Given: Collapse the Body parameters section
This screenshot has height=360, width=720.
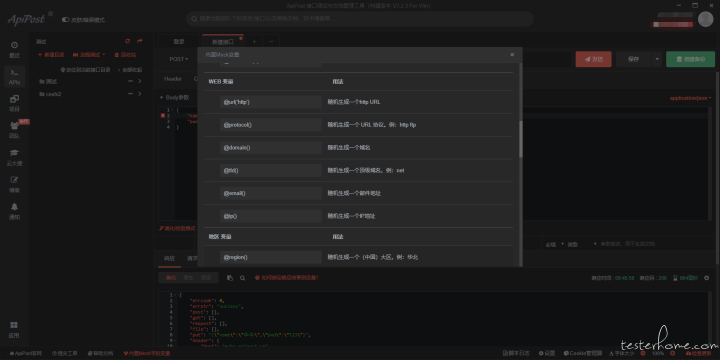Looking at the screenshot, I should click(x=161, y=97).
